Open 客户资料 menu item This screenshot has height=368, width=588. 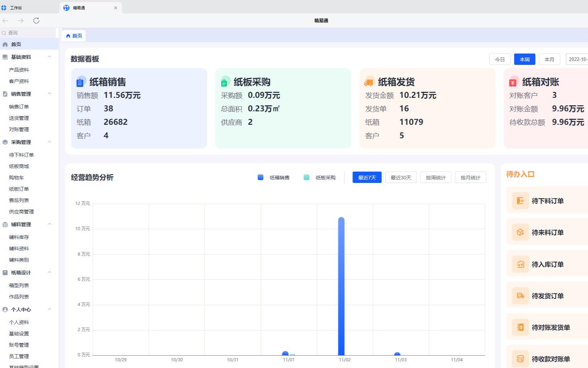[x=19, y=81]
